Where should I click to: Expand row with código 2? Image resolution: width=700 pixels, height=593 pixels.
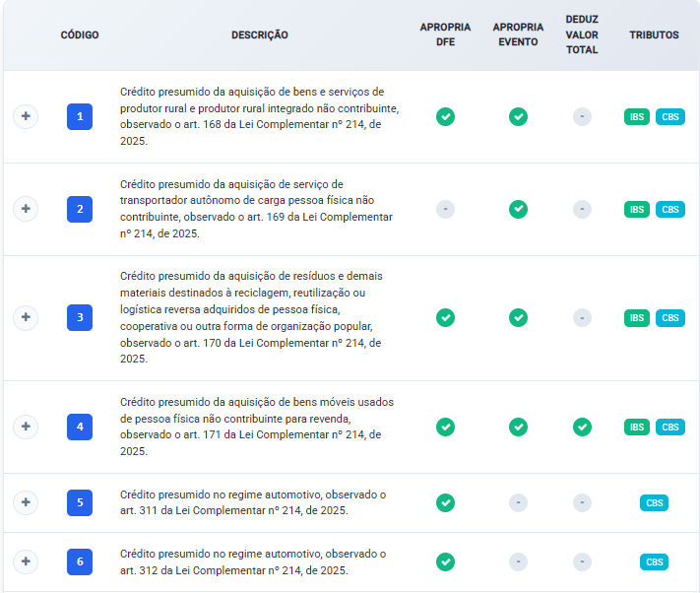coord(26,209)
